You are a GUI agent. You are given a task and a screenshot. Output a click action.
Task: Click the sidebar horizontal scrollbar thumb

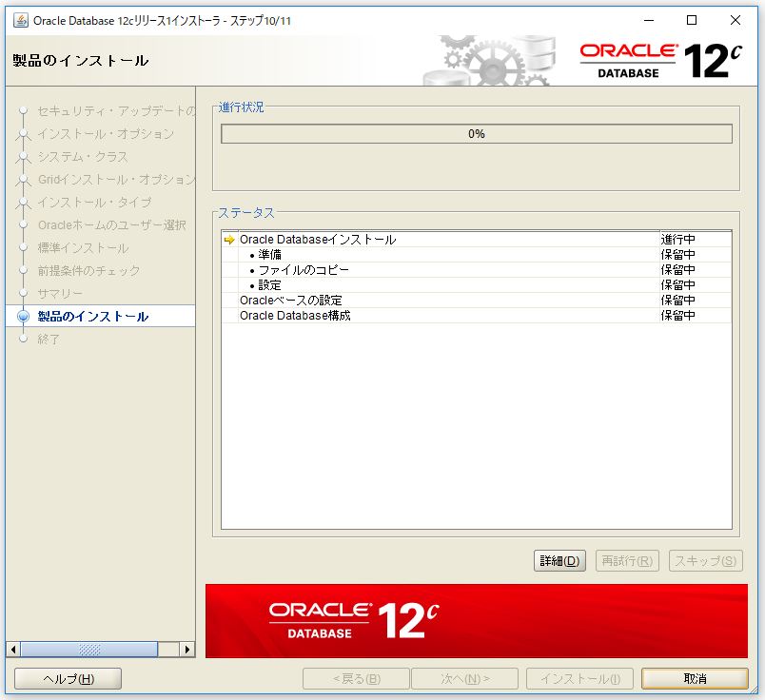tap(89, 650)
